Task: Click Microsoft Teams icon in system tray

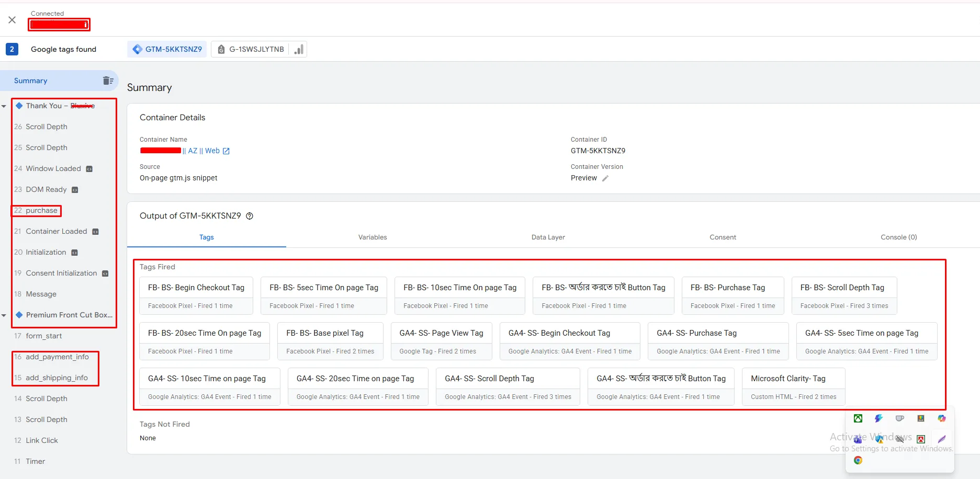Action: 858,439
